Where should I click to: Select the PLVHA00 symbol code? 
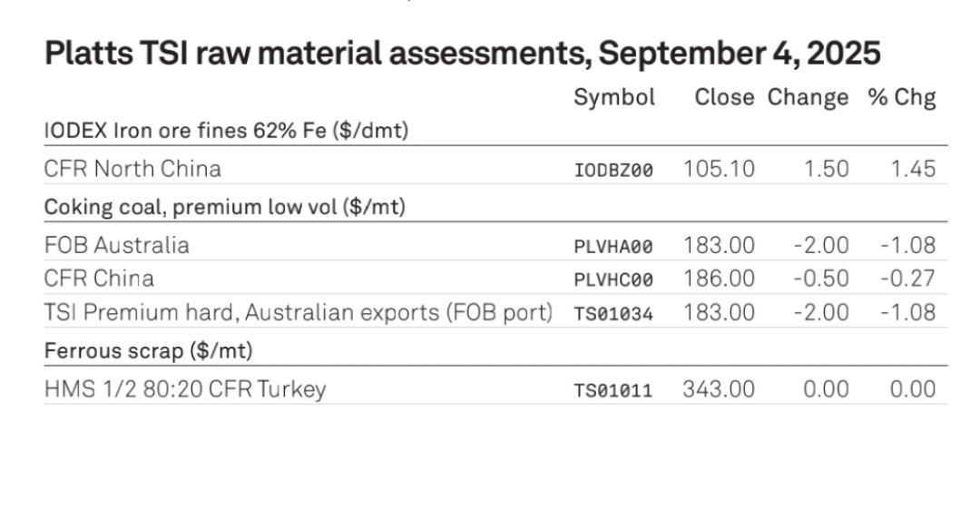613,246
